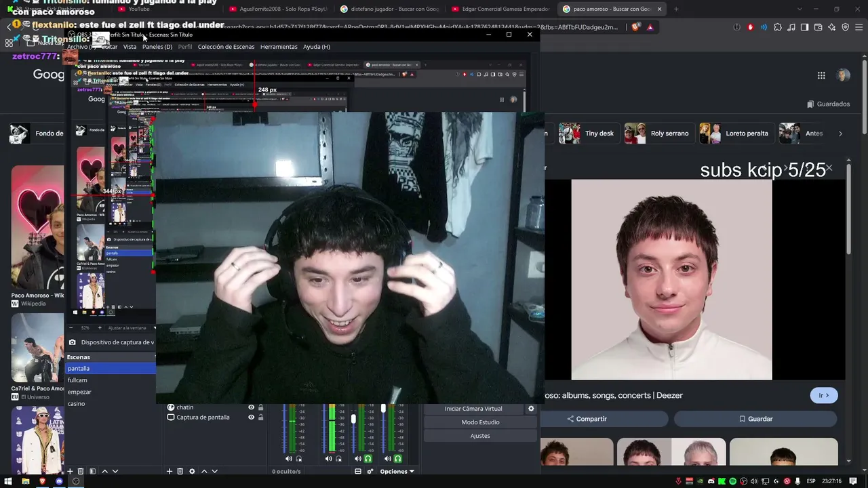Viewport: 868px width, 488px height.
Task: Click the Guardar button under image
Action: pyautogui.click(x=755, y=419)
